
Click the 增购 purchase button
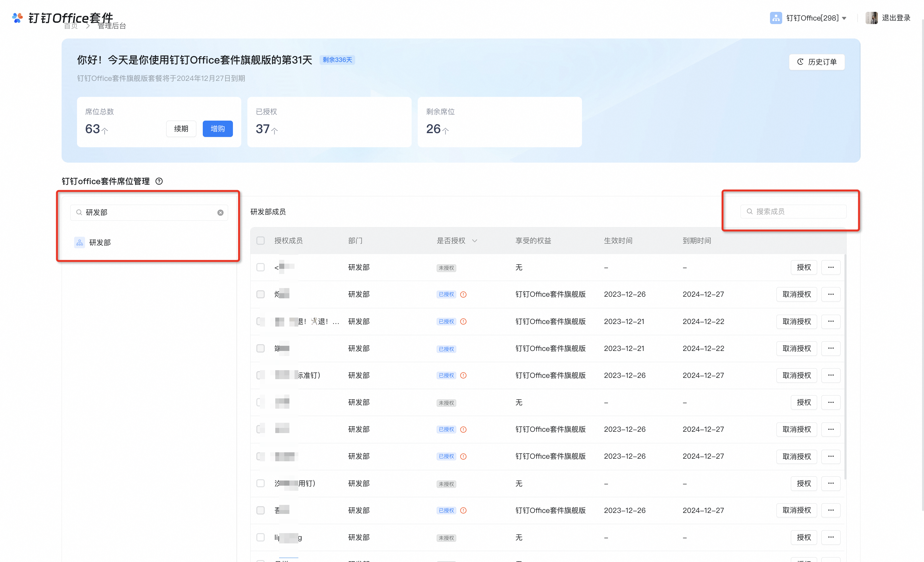pos(218,129)
